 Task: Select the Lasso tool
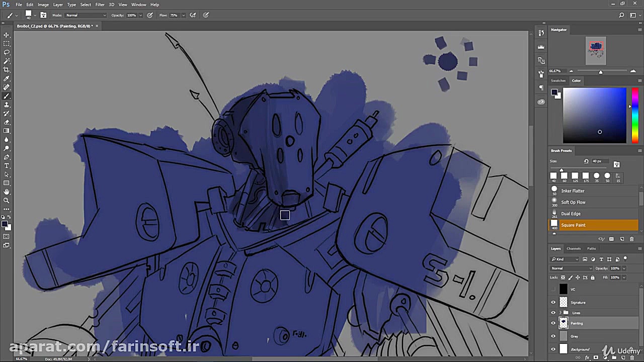click(x=7, y=52)
